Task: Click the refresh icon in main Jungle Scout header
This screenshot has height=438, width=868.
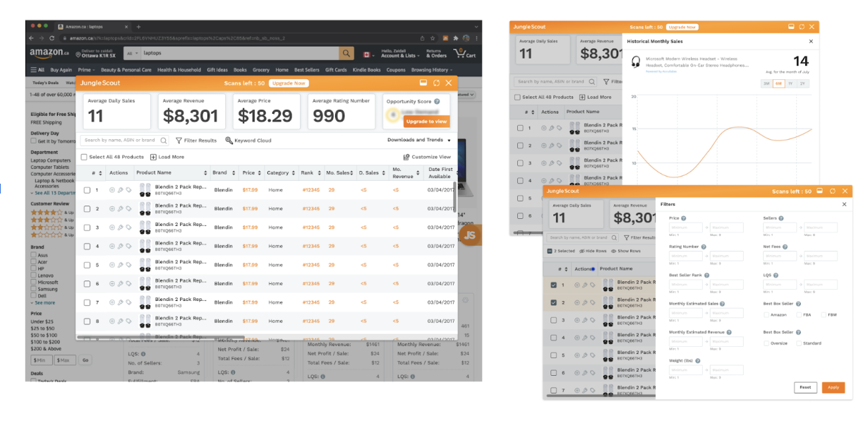Action: pyautogui.click(x=436, y=83)
